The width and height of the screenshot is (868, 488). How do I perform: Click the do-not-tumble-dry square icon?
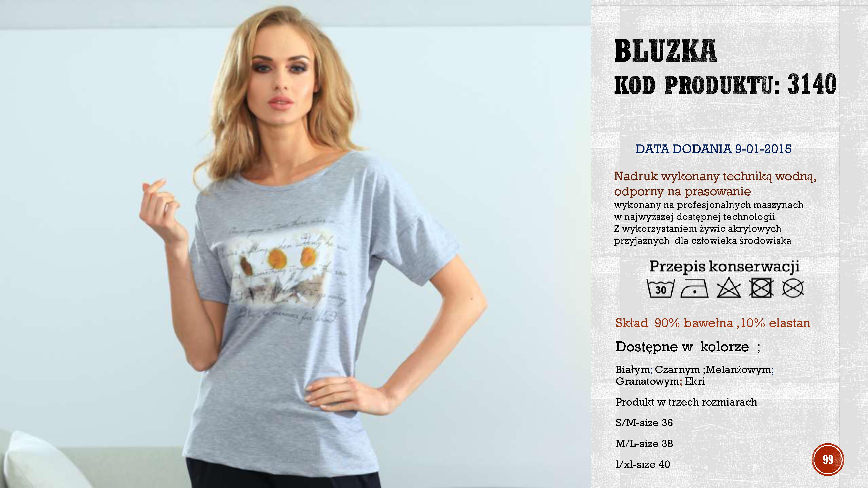761,288
